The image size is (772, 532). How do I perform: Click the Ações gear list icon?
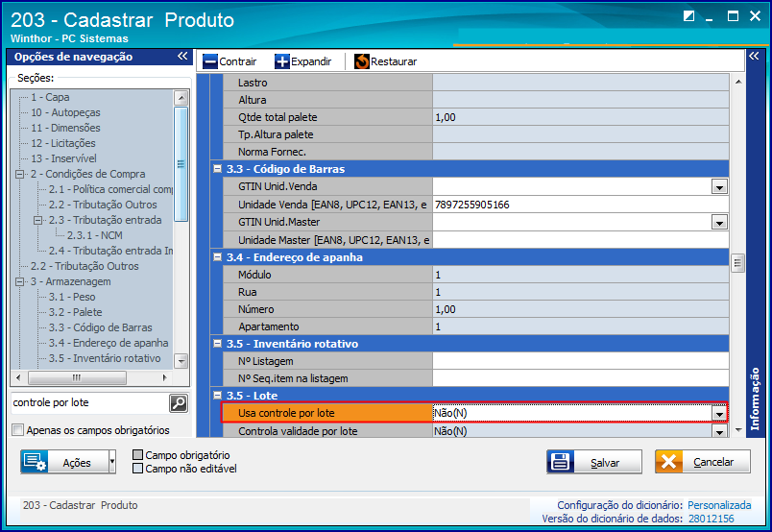(35, 462)
